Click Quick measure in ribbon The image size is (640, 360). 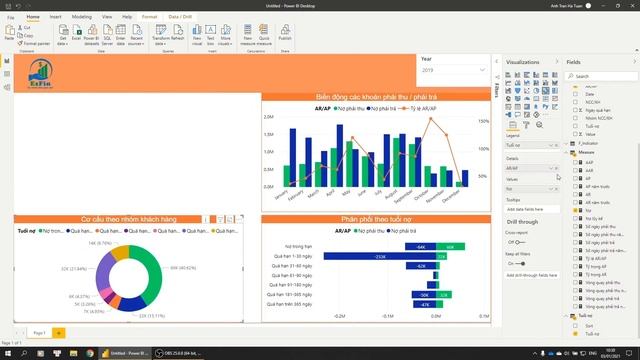point(264,35)
